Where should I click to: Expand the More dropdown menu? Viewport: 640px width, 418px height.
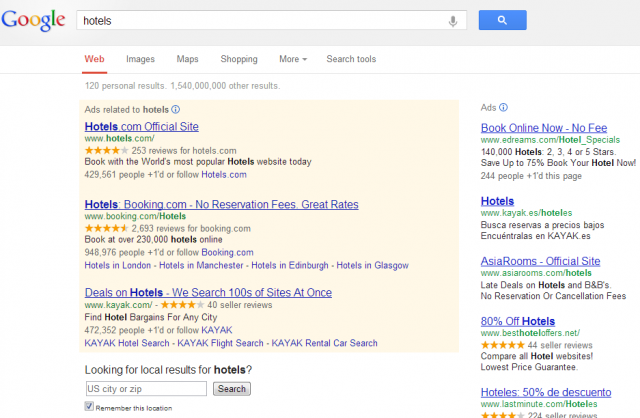[293, 59]
